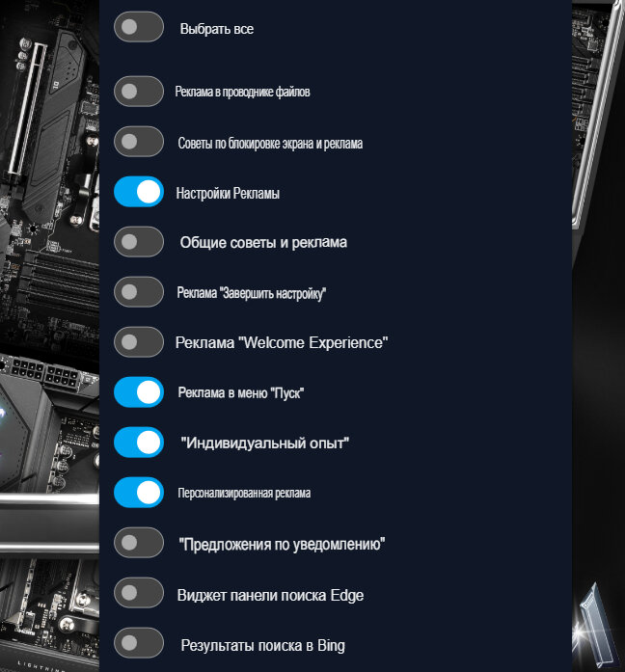Enable "Советы по блокировке экрана" toggle
625x672 pixels.
click(139, 142)
